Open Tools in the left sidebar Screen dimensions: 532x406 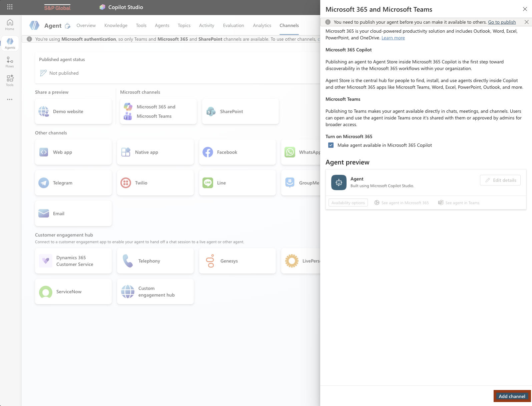click(x=10, y=81)
